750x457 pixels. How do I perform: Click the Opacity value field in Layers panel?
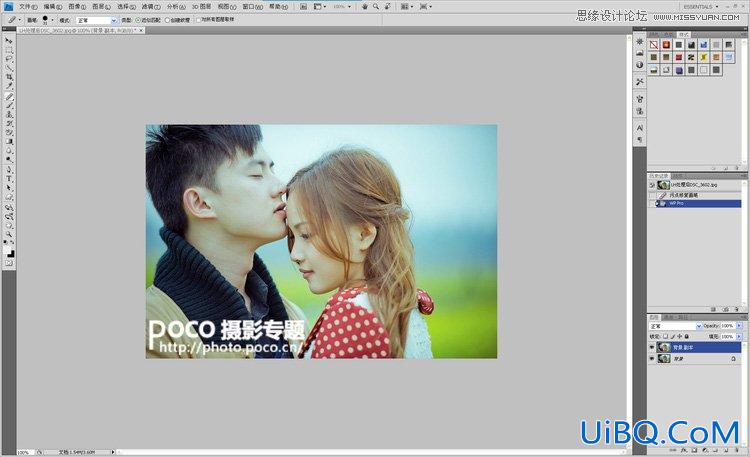click(728, 326)
